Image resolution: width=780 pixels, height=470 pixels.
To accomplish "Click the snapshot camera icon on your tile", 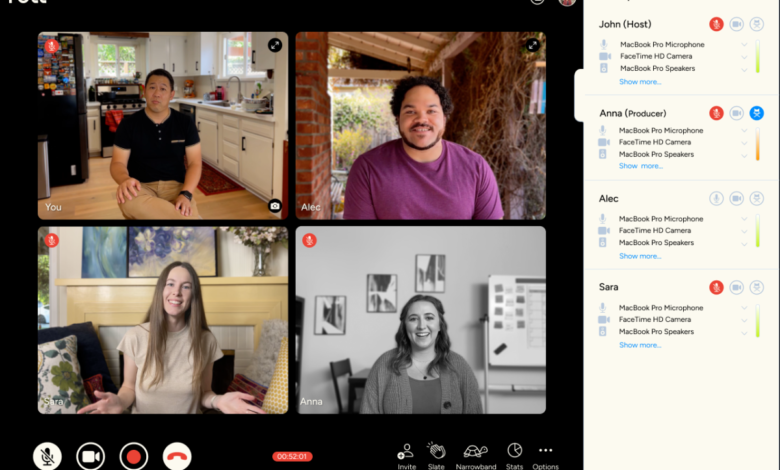I will click(x=275, y=205).
